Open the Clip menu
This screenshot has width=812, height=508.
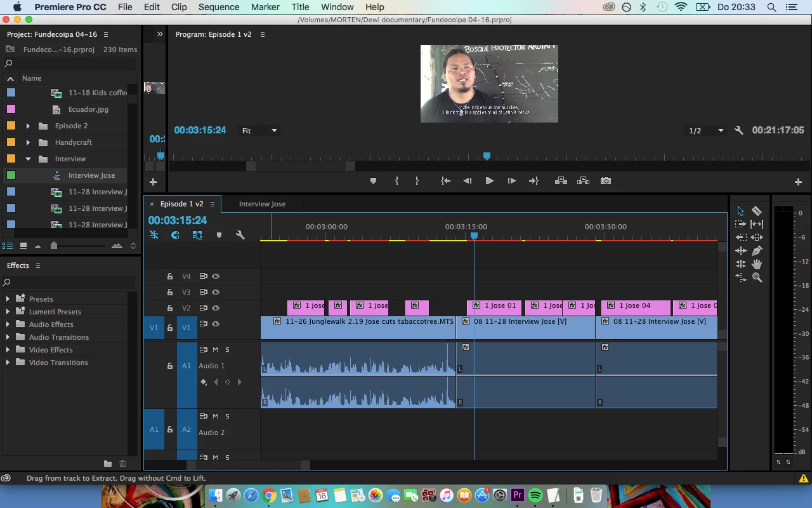tap(179, 7)
